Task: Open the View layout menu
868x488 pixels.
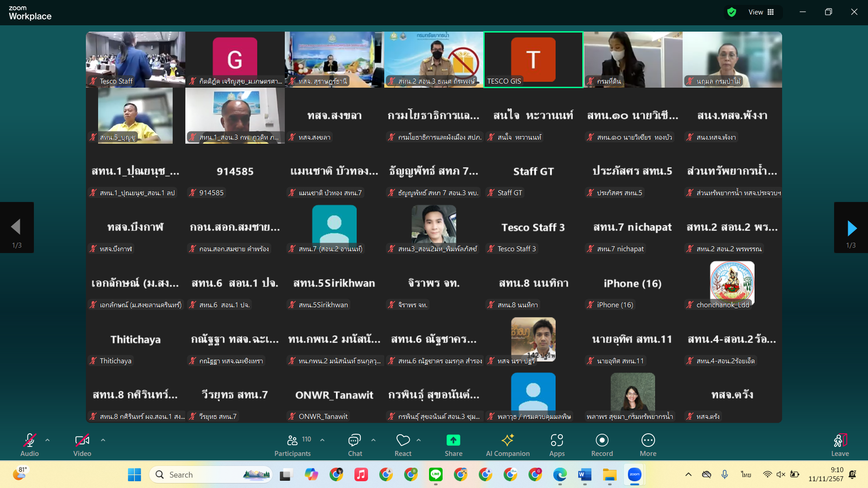Action: coord(761,12)
